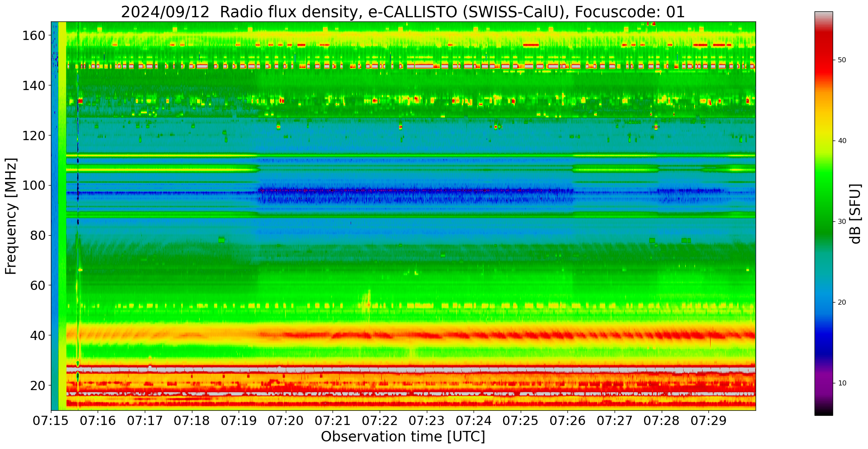Click the 40 colorbar tick label

click(x=842, y=141)
